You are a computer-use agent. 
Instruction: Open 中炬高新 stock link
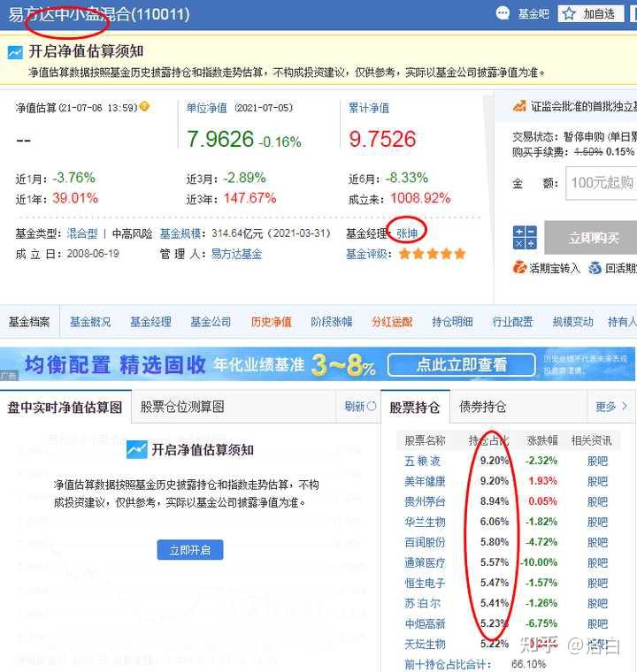point(425,623)
